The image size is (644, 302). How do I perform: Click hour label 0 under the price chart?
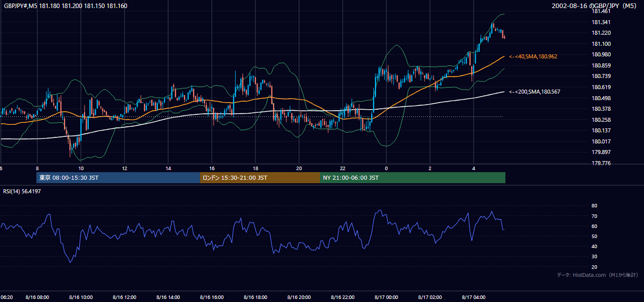[387, 169]
